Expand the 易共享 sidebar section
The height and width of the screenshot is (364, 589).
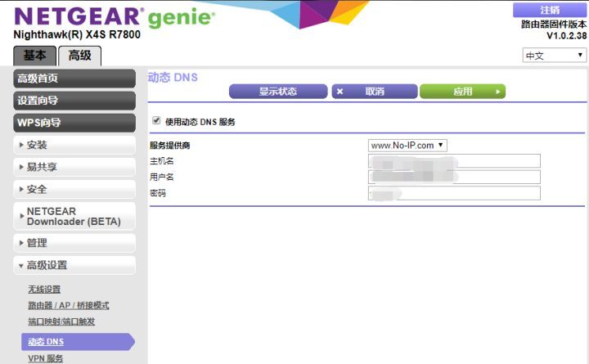coord(75,167)
